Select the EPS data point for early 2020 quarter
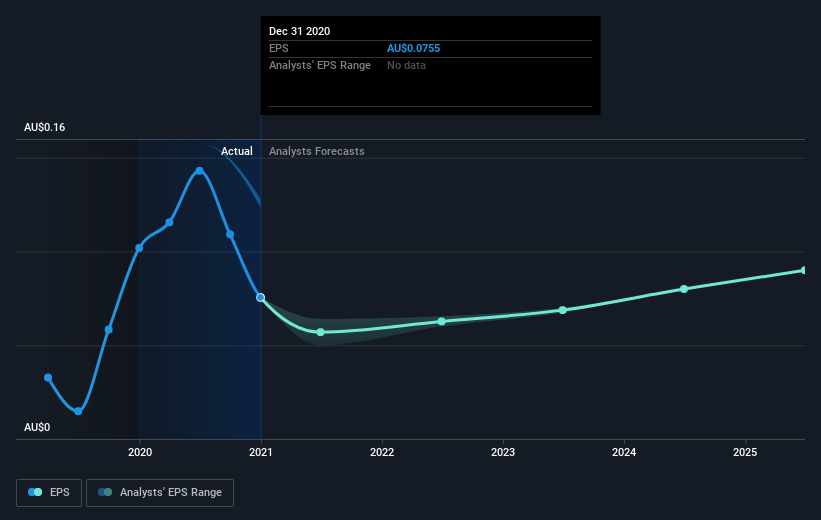The height and width of the screenshot is (520, 821). (x=169, y=222)
